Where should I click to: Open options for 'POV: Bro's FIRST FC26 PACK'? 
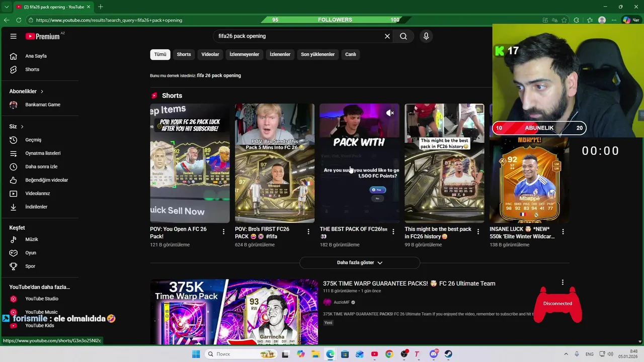click(308, 232)
